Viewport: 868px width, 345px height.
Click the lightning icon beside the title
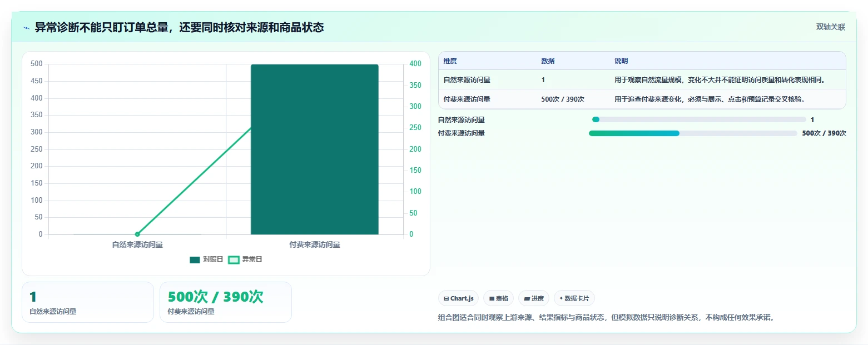27,28
